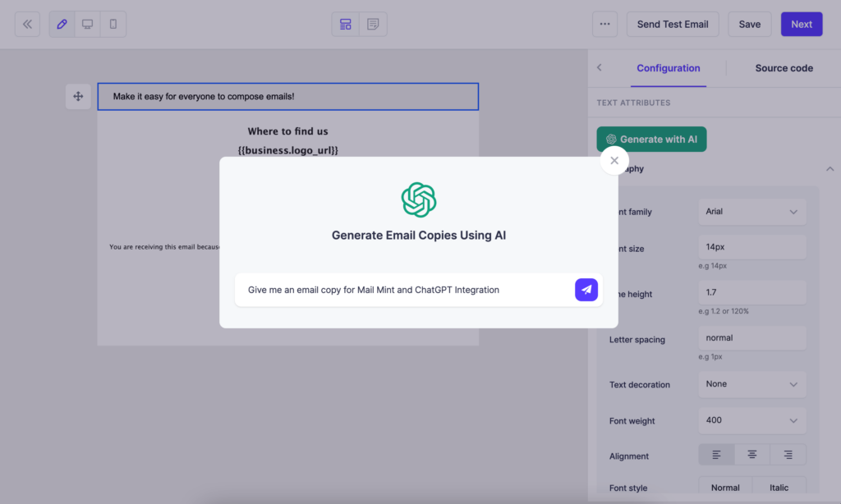Choose Normal font style
Image resolution: width=841 pixels, height=504 pixels.
(725, 488)
